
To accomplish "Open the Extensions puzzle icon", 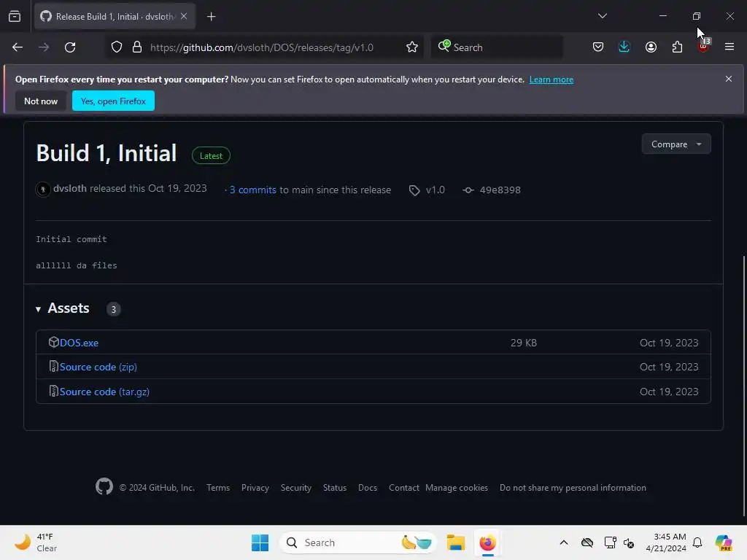I will coord(677,47).
